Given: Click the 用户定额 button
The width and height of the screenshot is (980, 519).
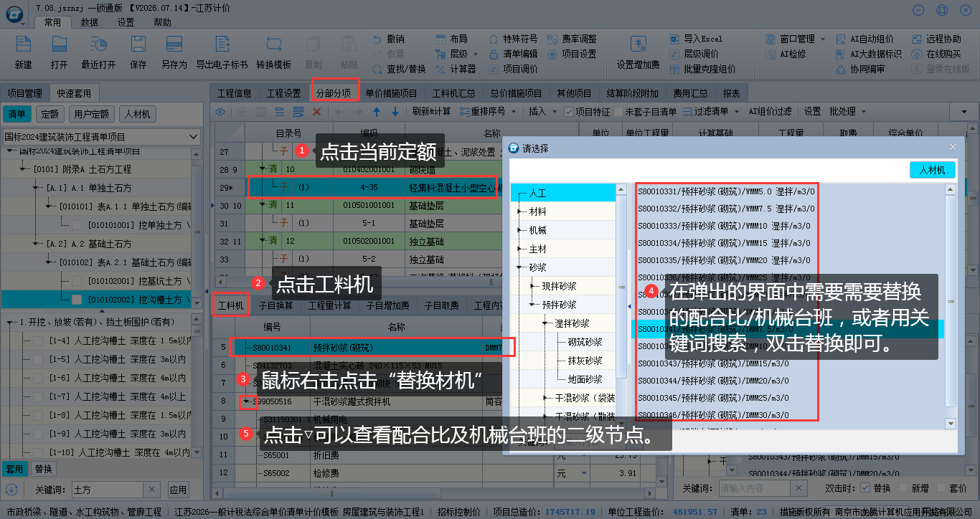Looking at the screenshot, I should [92, 114].
